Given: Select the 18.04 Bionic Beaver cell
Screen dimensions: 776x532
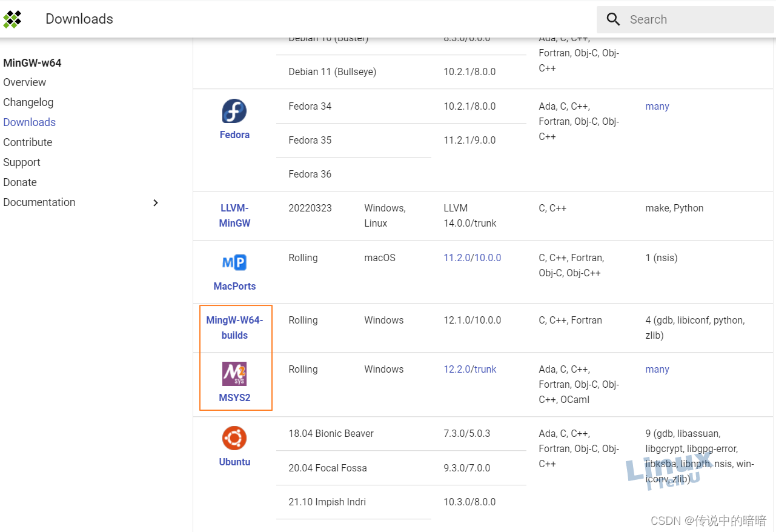Looking at the screenshot, I should [x=331, y=433].
